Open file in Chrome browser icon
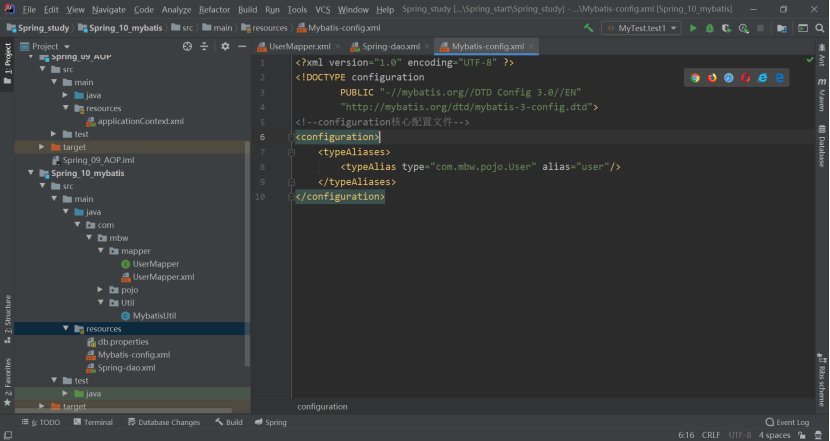The height and width of the screenshot is (441, 830). 695,78
